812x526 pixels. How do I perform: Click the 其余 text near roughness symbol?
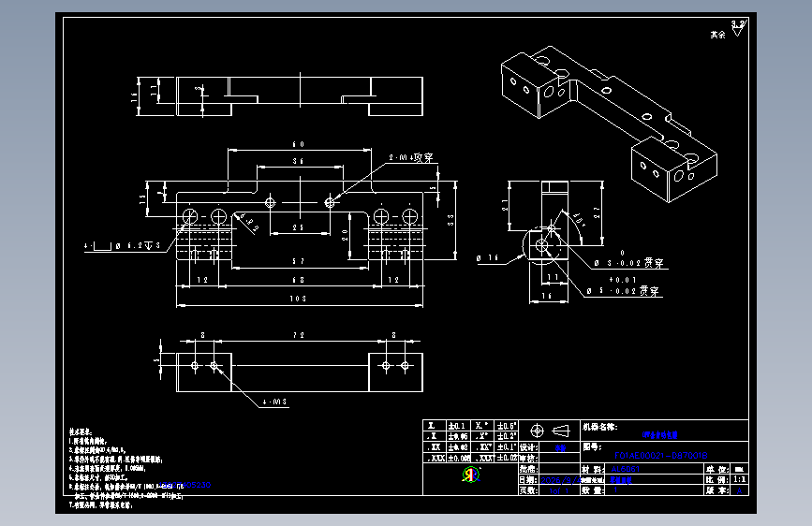pos(717,35)
